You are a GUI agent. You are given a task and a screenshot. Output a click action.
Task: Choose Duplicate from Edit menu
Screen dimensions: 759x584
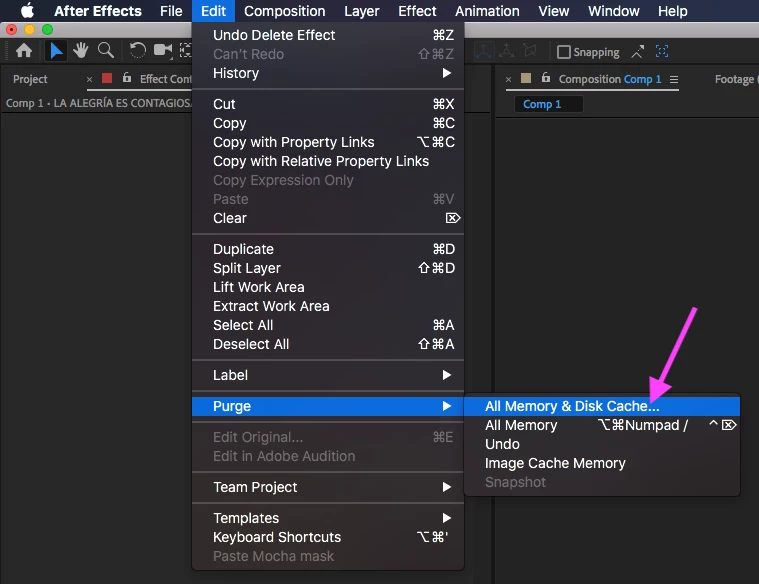click(x=328, y=249)
